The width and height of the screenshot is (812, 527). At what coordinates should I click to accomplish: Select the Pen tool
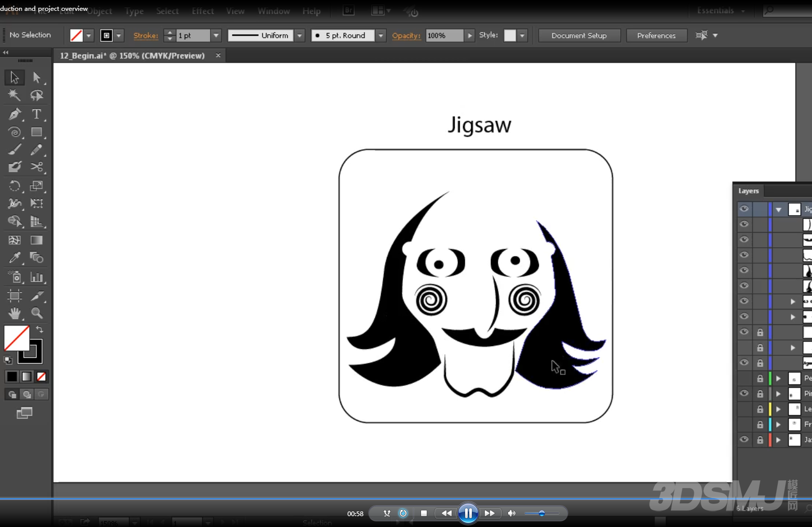pos(15,114)
